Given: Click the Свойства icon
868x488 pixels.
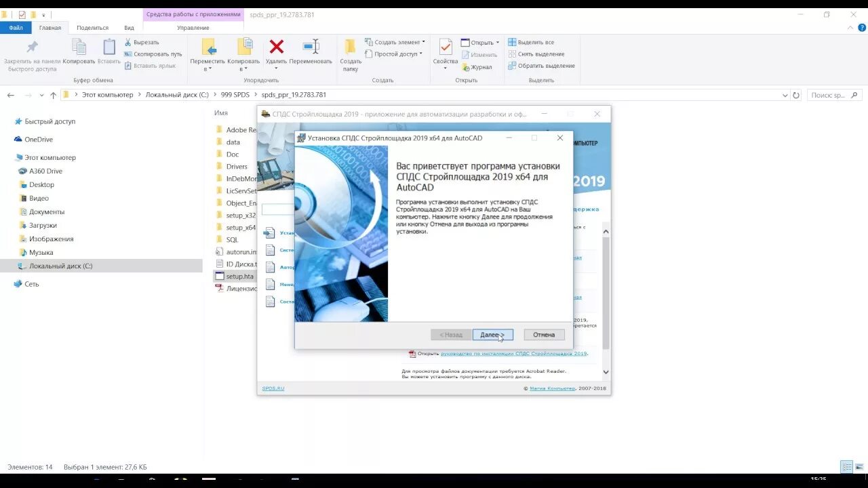Looking at the screenshot, I should point(446,47).
